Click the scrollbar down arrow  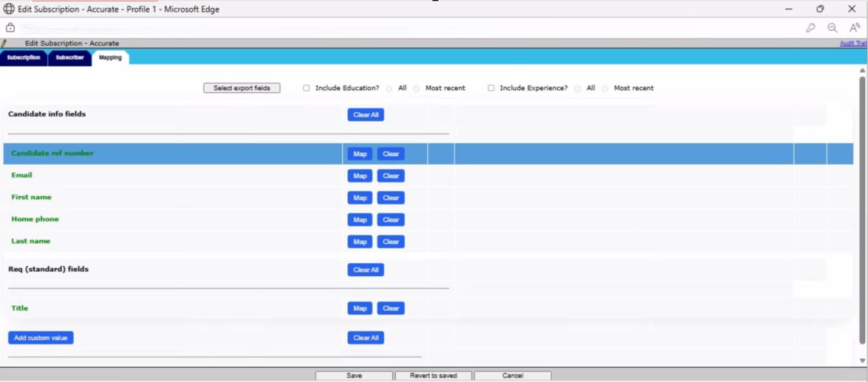click(x=863, y=361)
